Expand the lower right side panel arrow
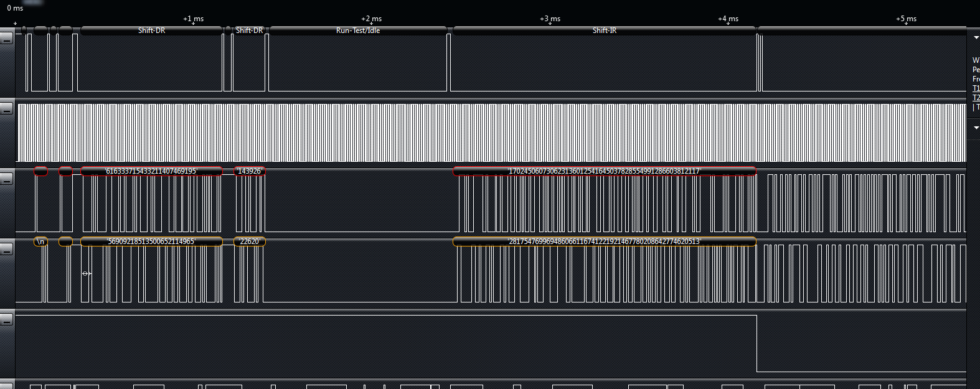 (976, 128)
